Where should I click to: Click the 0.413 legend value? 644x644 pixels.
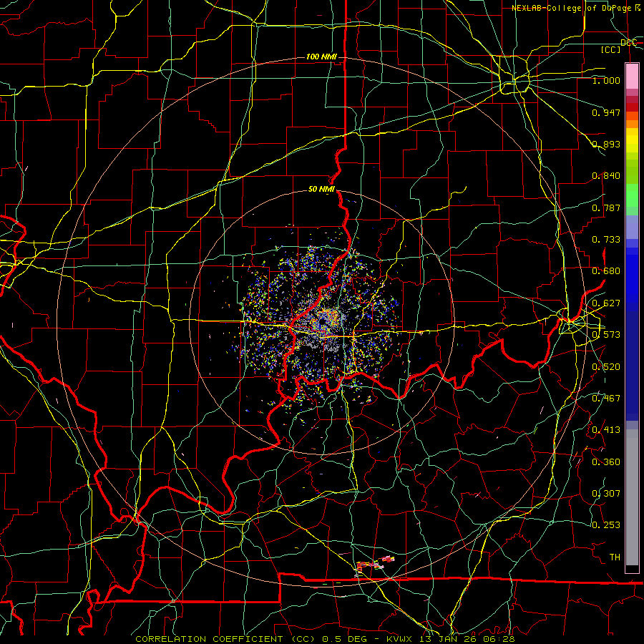click(x=606, y=430)
